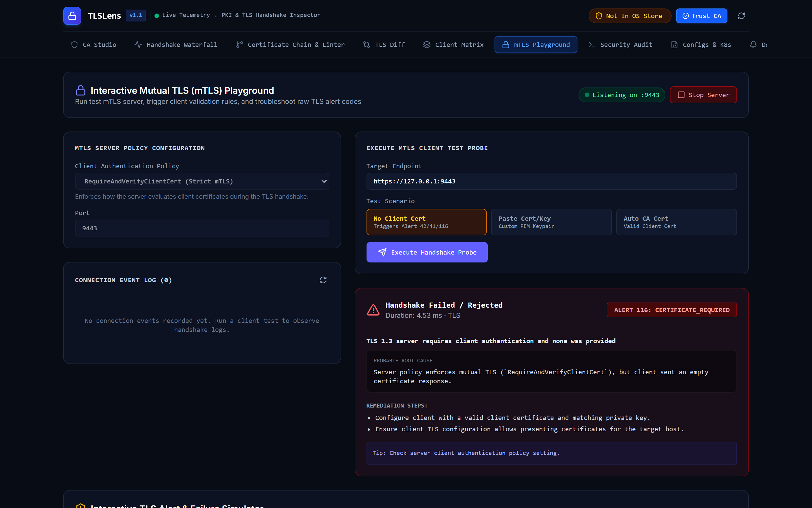Switch to TLS Diff tab
Screen dimensions: 812x508
pyautogui.click(x=384, y=45)
